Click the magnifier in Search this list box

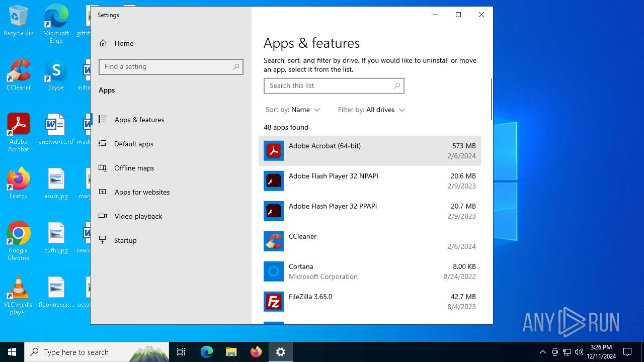pyautogui.click(x=397, y=86)
